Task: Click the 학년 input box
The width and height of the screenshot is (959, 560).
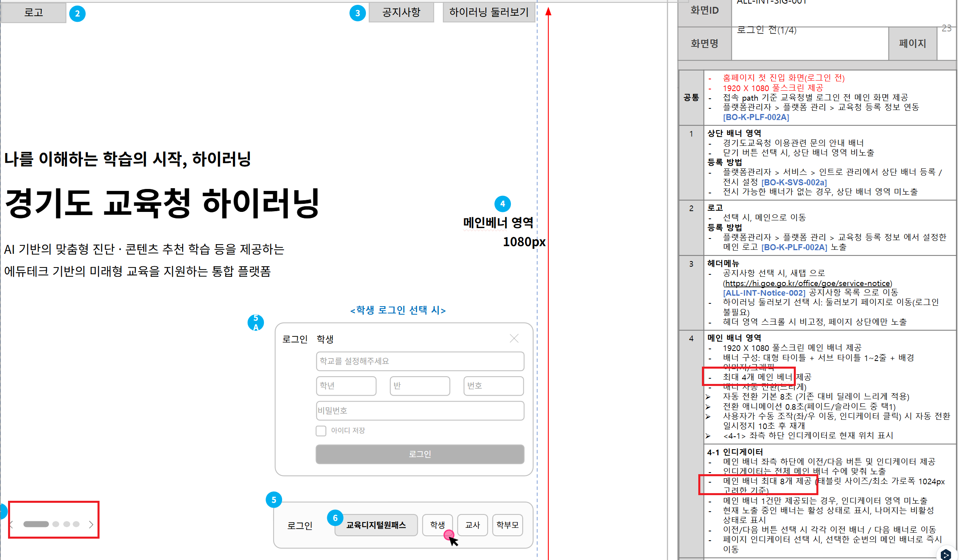Action: pyautogui.click(x=346, y=386)
